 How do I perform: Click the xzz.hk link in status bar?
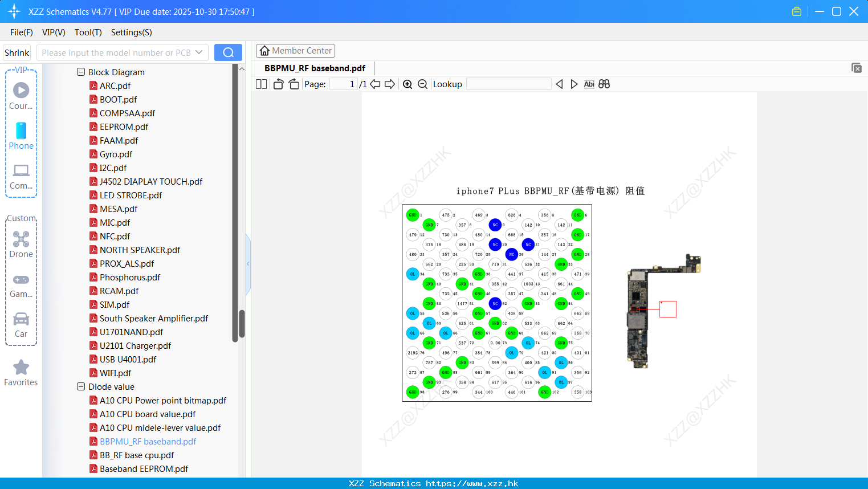472,483
